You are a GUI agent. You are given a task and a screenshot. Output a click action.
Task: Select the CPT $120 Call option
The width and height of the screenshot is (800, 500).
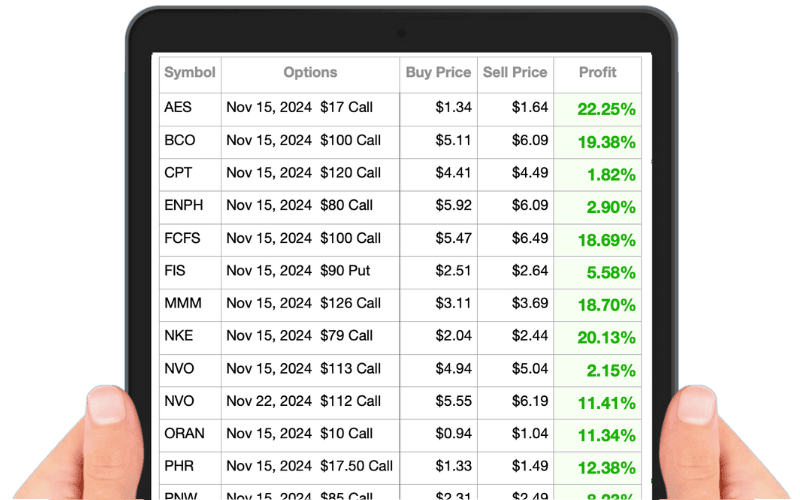pos(303,173)
